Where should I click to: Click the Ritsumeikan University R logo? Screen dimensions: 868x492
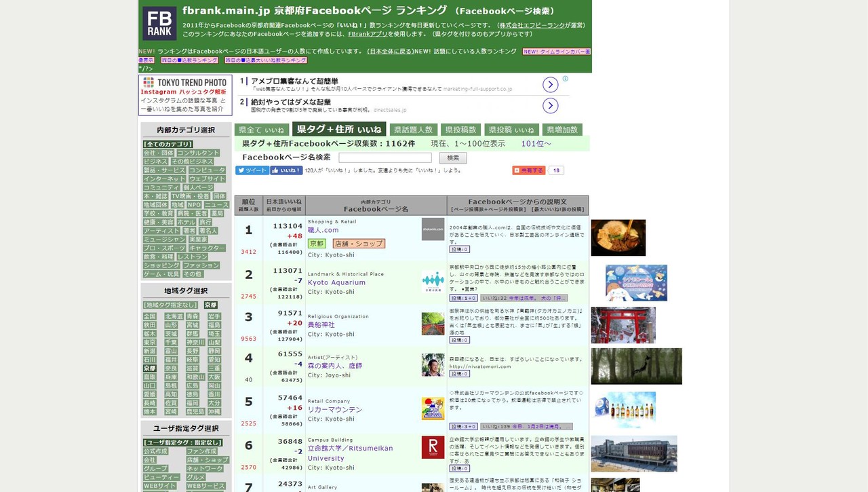433,447
